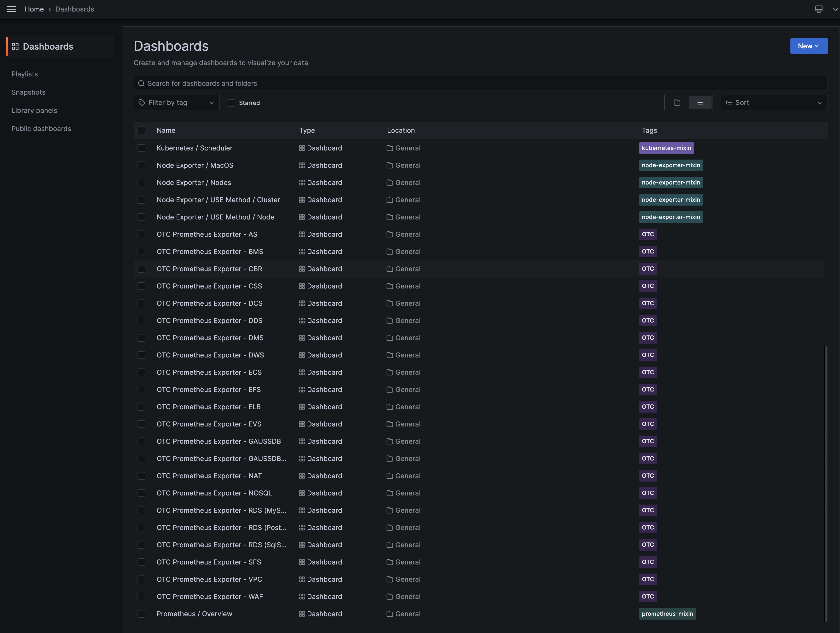
Task: Open the hamburger main menu
Action: click(x=12, y=9)
